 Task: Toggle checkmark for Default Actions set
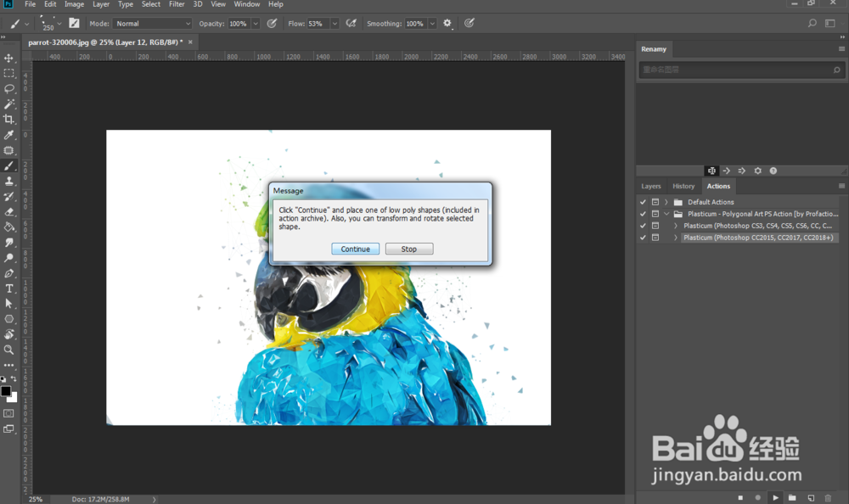pyautogui.click(x=643, y=202)
